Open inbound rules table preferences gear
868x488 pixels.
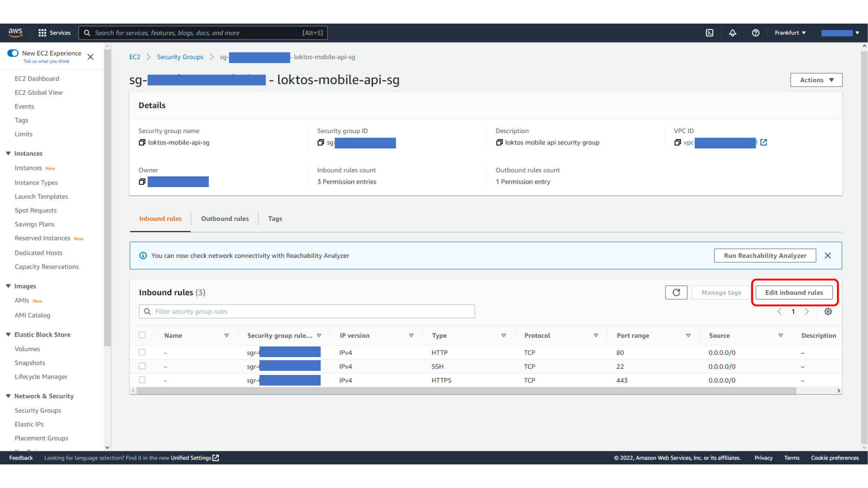coord(828,312)
